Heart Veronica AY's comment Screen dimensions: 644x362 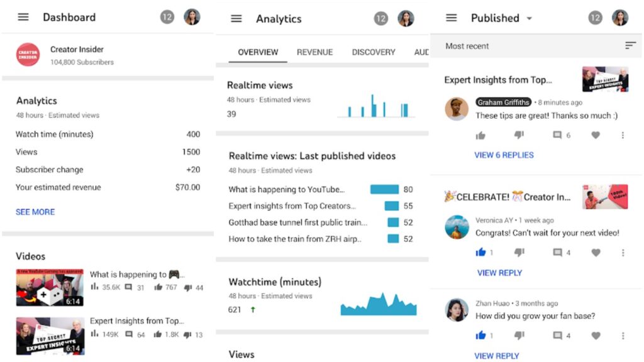pos(596,253)
